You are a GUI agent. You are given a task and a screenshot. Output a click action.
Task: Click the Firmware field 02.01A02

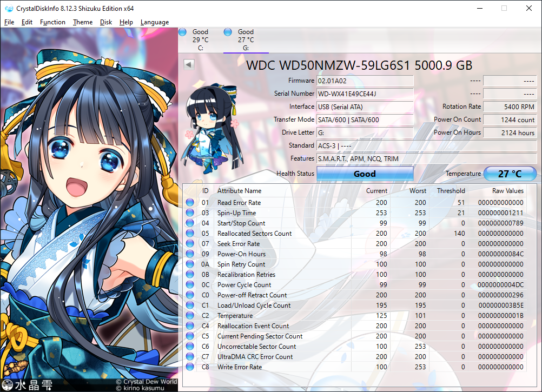(x=365, y=81)
